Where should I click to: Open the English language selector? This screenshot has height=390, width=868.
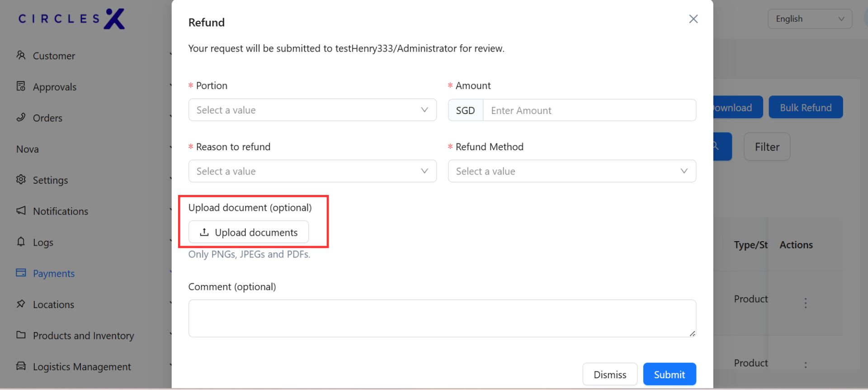pyautogui.click(x=809, y=19)
